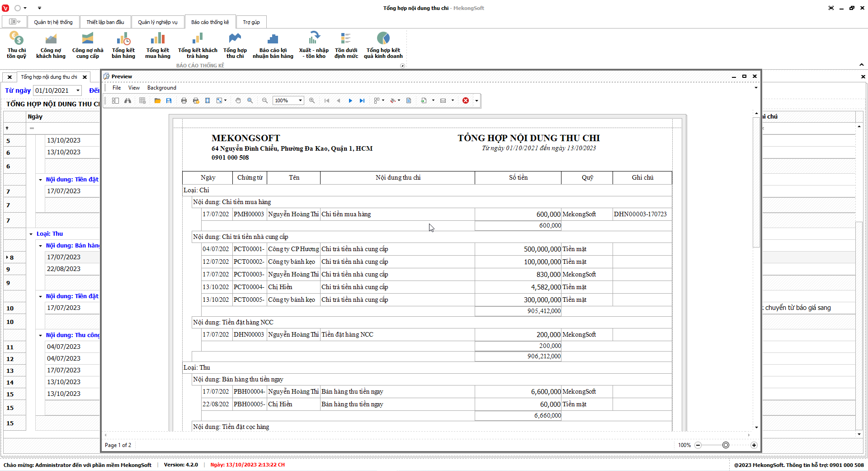
Task: Collapse the Nội dung: Thu công group
Action: (x=40, y=335)
